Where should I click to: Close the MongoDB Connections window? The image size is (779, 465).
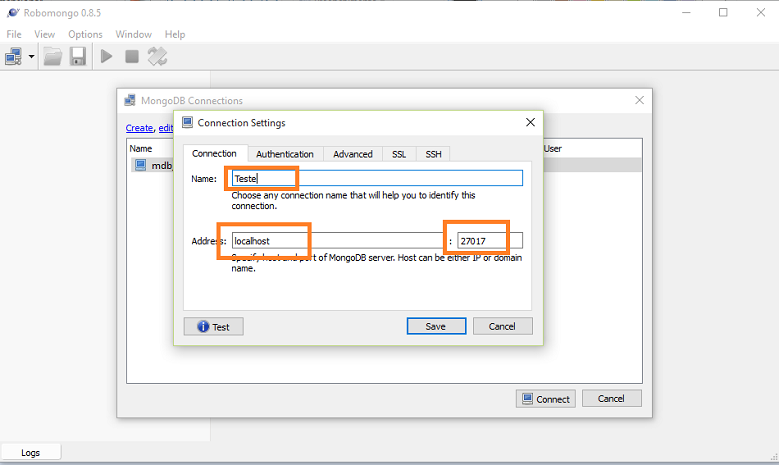click(639, 100)
